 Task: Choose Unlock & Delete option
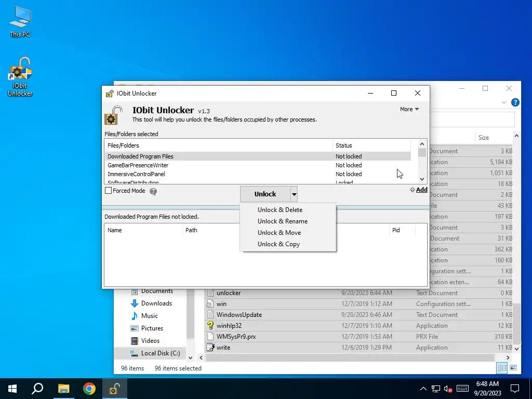click(280, 210)
